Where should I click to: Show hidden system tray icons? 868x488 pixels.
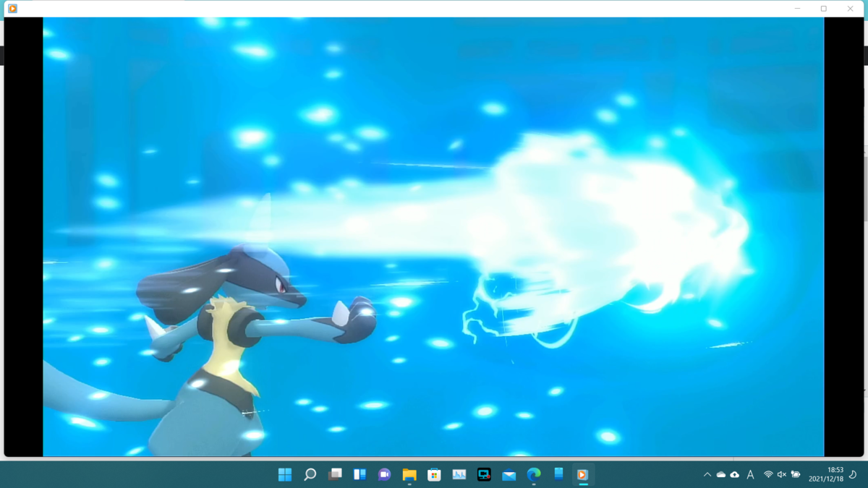707,475
